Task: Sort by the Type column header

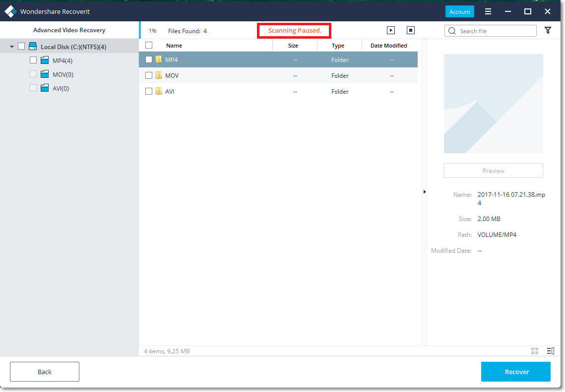Action: (x=338, y=46)
